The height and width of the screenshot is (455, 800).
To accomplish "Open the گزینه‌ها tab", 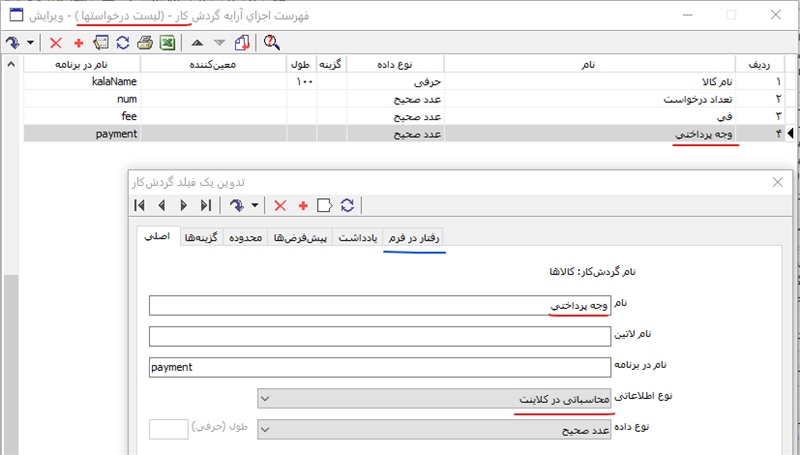I will click(202, 238).
